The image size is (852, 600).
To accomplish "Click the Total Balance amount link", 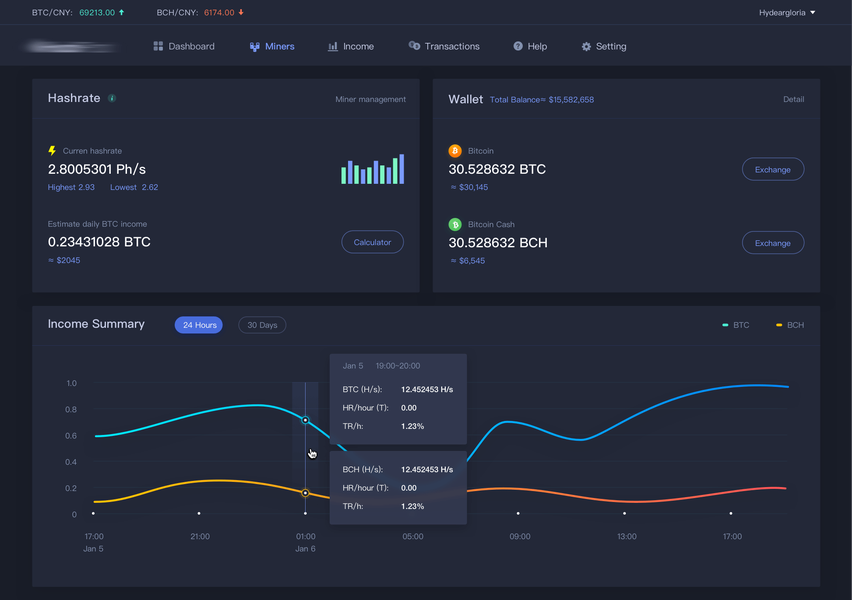I will [x=542, y=99].
